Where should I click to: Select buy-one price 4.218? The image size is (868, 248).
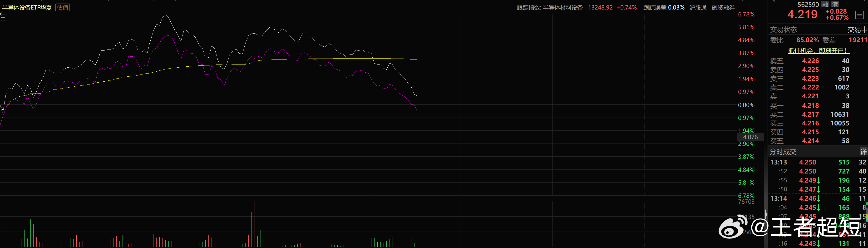(810, 105)
